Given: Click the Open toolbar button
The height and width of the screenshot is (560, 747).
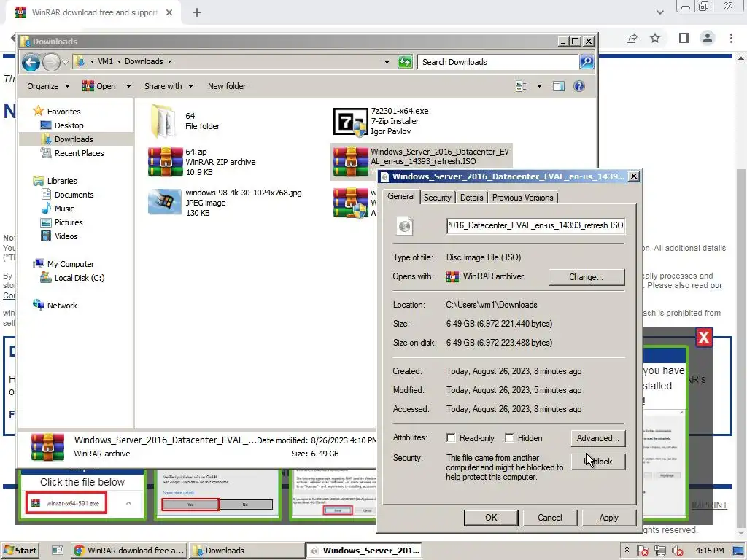Looking at the screenshot, I should (x=99, y=86).
